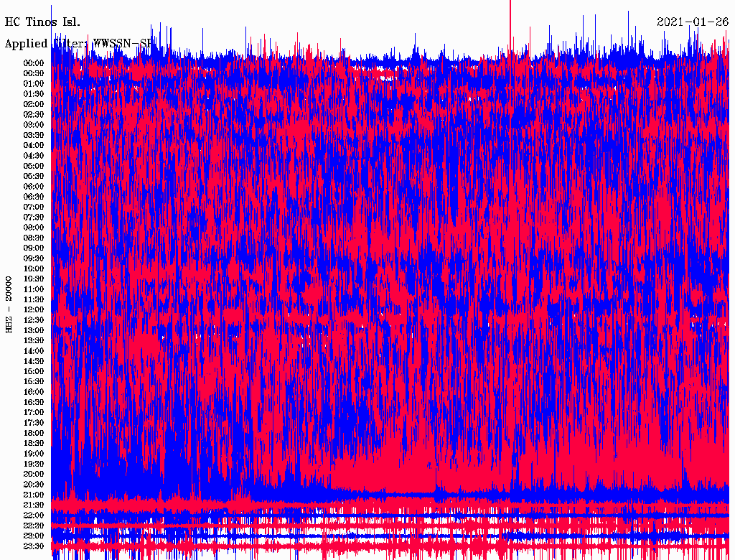Select the 08:30 time label
This screenshot has width=735, height=560.
[x=33, y=238]
